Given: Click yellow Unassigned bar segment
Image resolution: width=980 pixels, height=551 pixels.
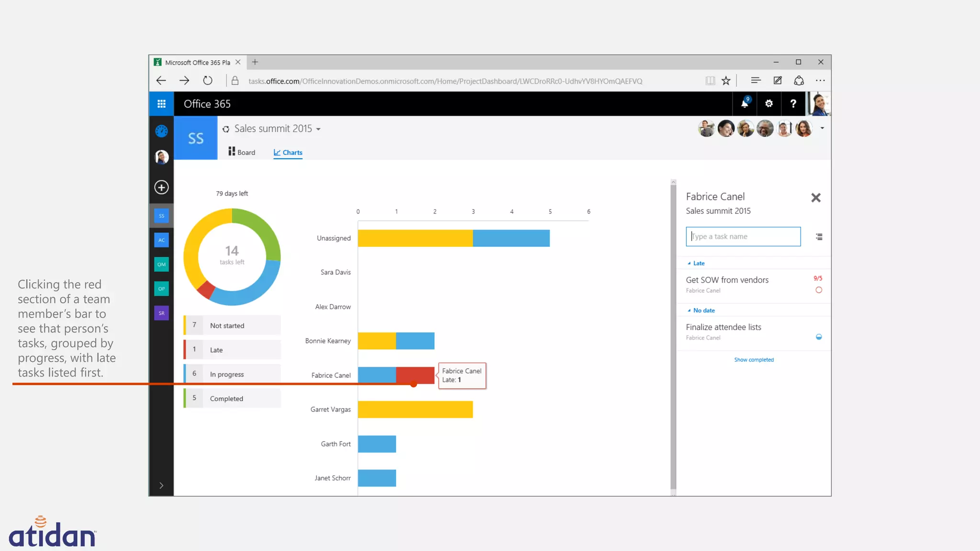Looking at the screenshot, I should pyautogui.click(x=415, y=238).
